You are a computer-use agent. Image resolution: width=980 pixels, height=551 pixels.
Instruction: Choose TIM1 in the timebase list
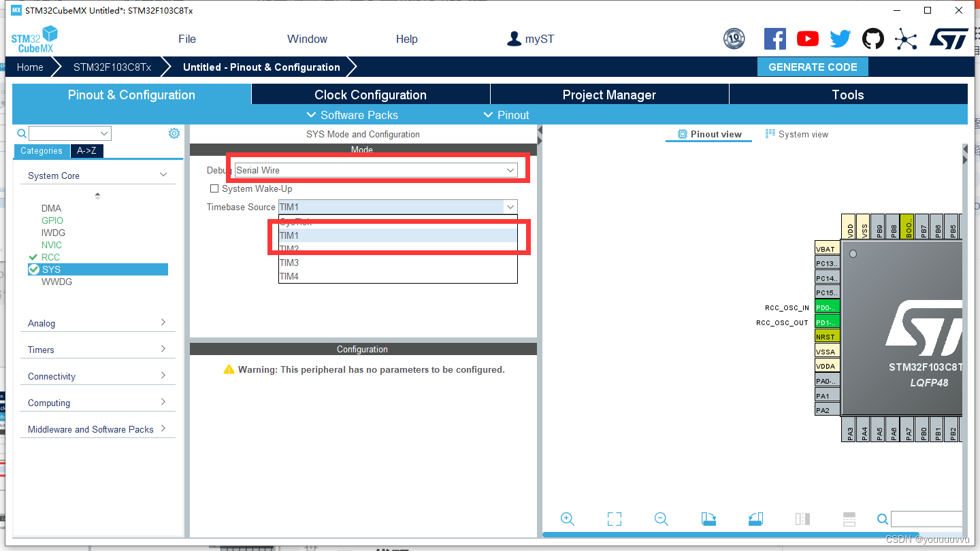[398, 235]
